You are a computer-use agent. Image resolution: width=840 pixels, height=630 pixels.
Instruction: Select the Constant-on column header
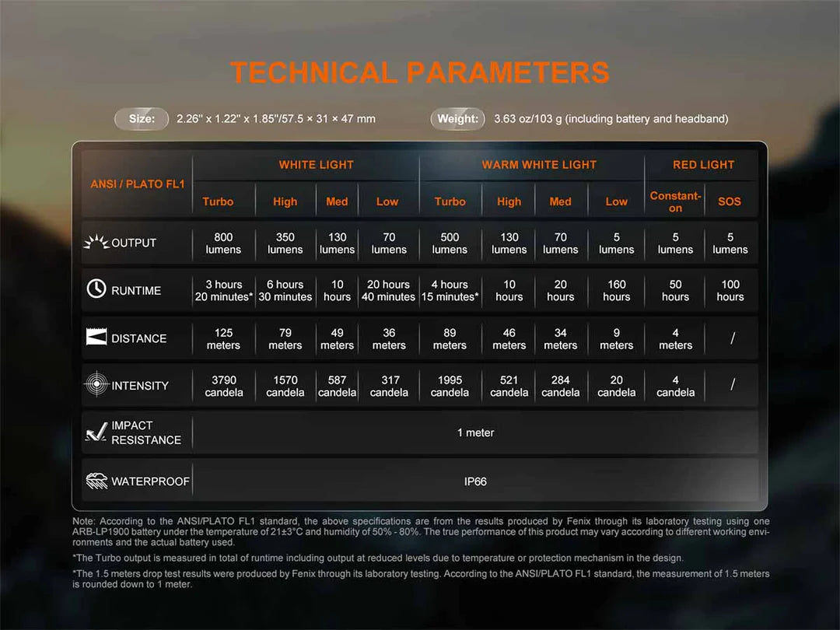[x=675, y=201]
